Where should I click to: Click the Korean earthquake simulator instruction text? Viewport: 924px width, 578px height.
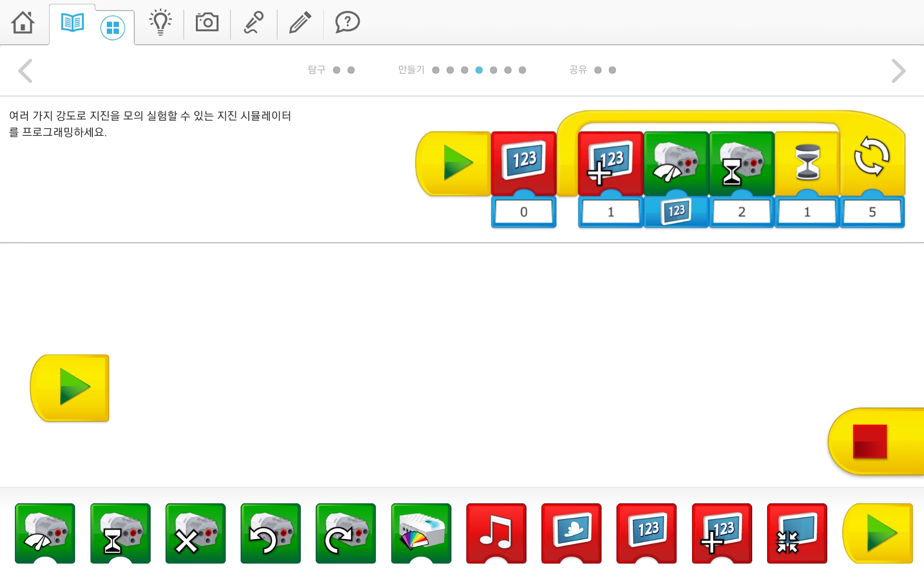150,124
